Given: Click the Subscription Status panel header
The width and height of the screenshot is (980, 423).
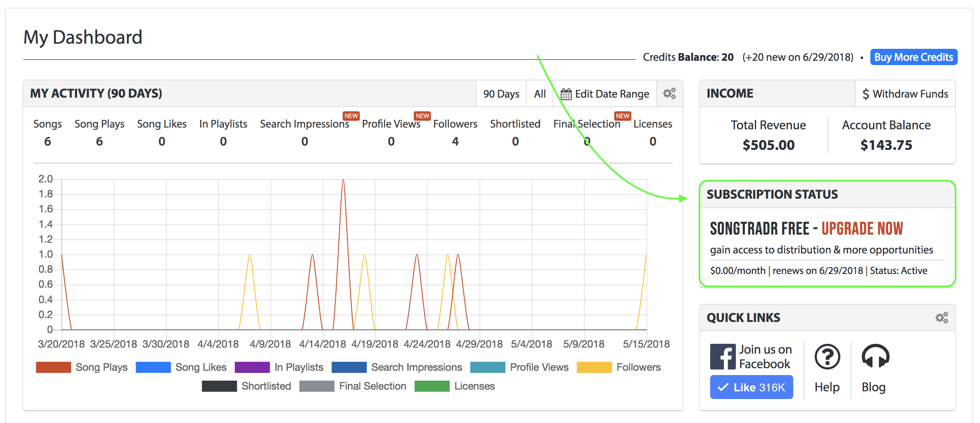Looking at the screenshot, I should (x=827, y=194).
